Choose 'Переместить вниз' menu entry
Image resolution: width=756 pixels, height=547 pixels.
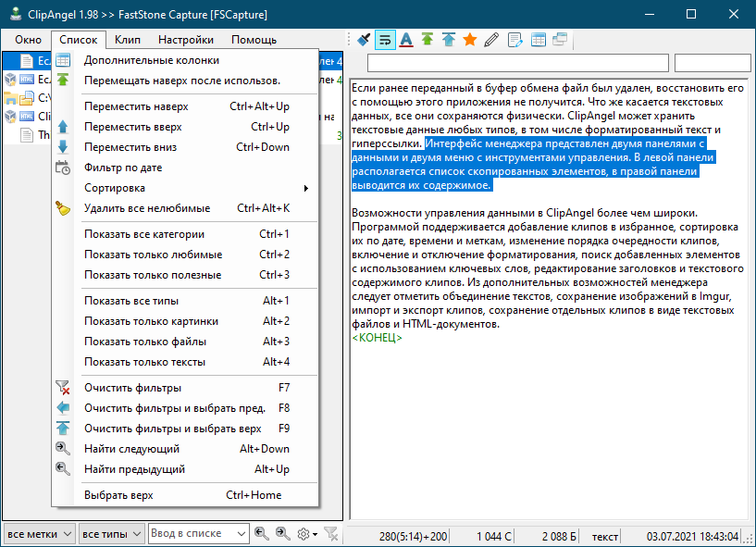(x=185, y=147)
